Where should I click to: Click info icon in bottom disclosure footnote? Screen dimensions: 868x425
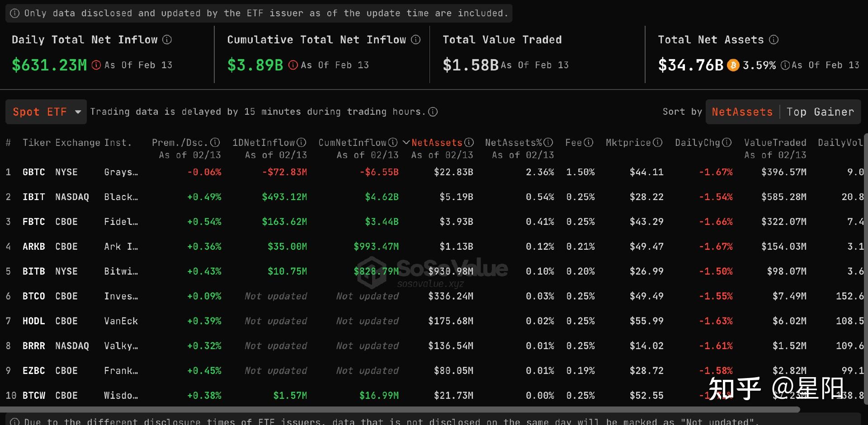pos(14,421)
